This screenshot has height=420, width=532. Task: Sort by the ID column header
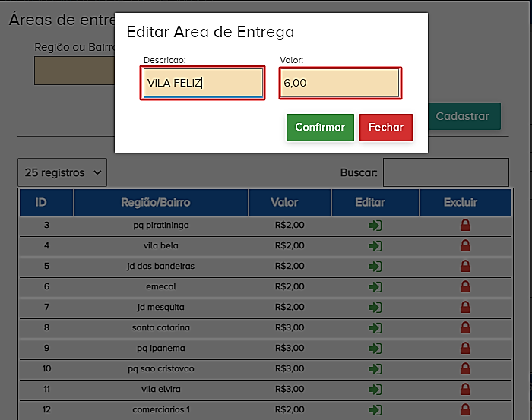46,203
